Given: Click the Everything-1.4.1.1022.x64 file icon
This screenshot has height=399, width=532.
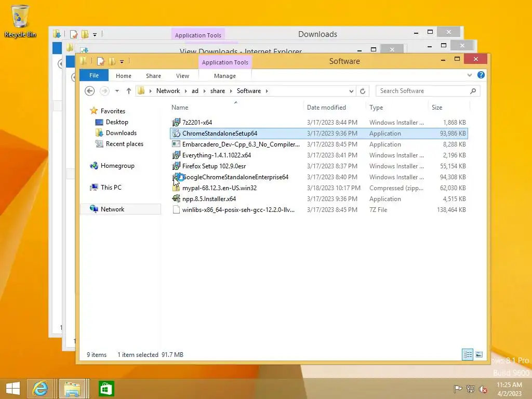Looking at the screenshot, I should point(176,155).
